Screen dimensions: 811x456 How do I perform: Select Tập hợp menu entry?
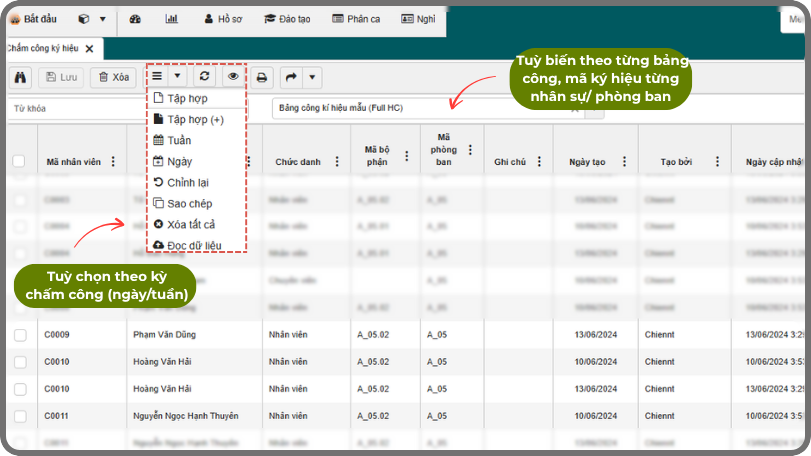click(x=196, y=98)
